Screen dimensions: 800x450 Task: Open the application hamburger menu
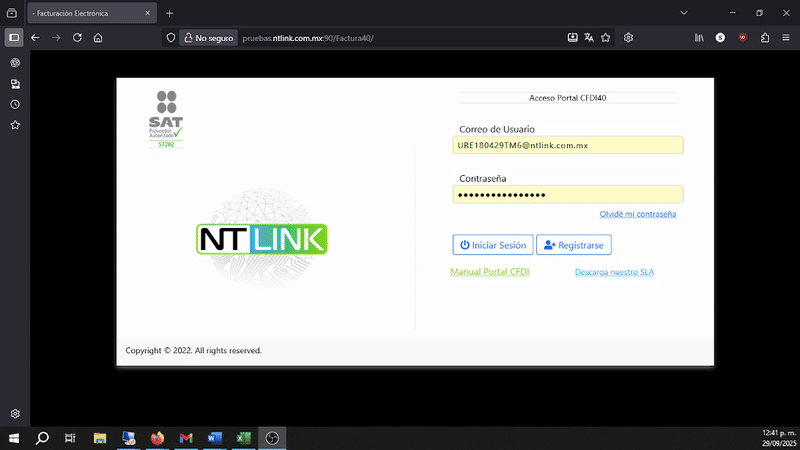pyautogui.click(x=786, y=38)
